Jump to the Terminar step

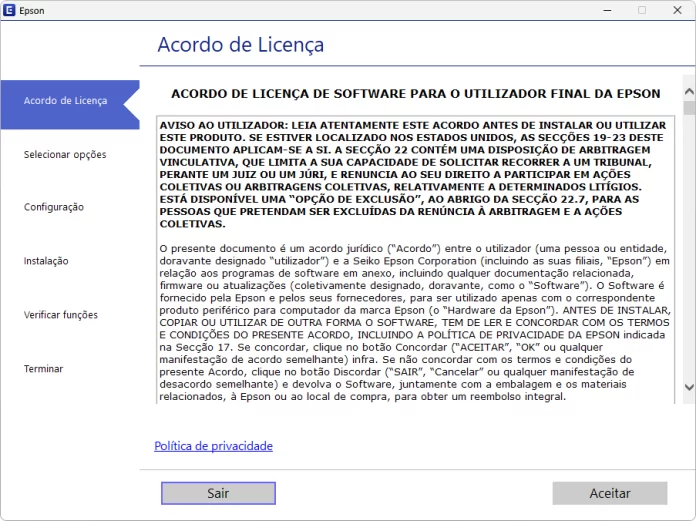click(44, 369)
